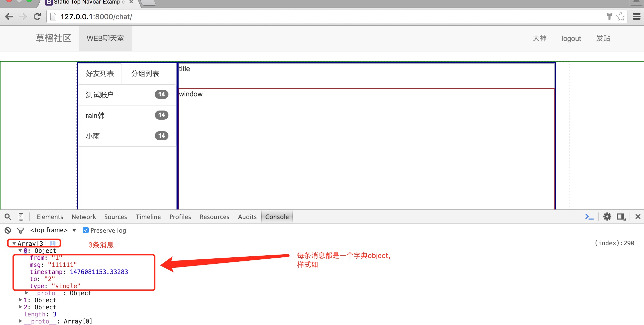Open chat with 测试账户
The width and height of the screenshot is (644, 325).
pyautogui.click(x=127, y=95)
